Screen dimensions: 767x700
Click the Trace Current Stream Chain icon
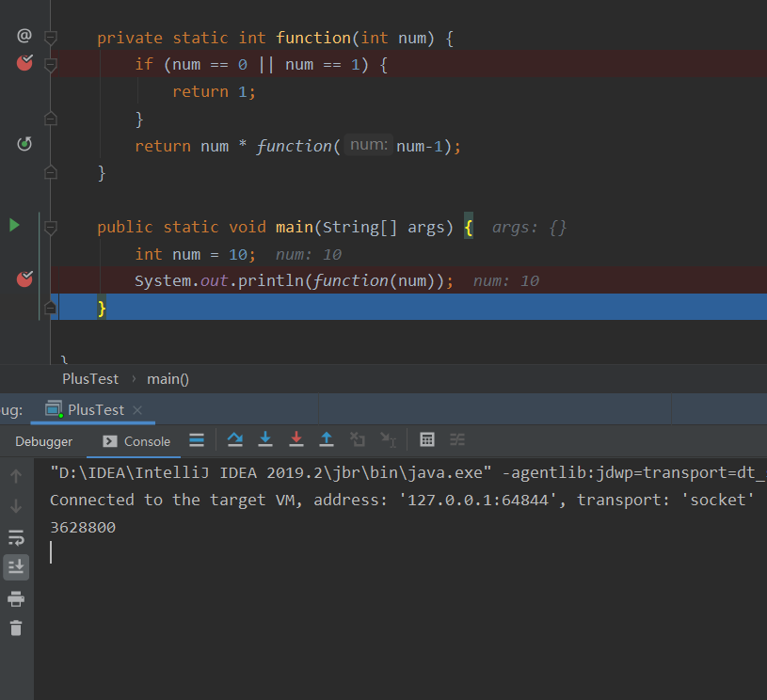pyautogui.click(x=457, y=439)
